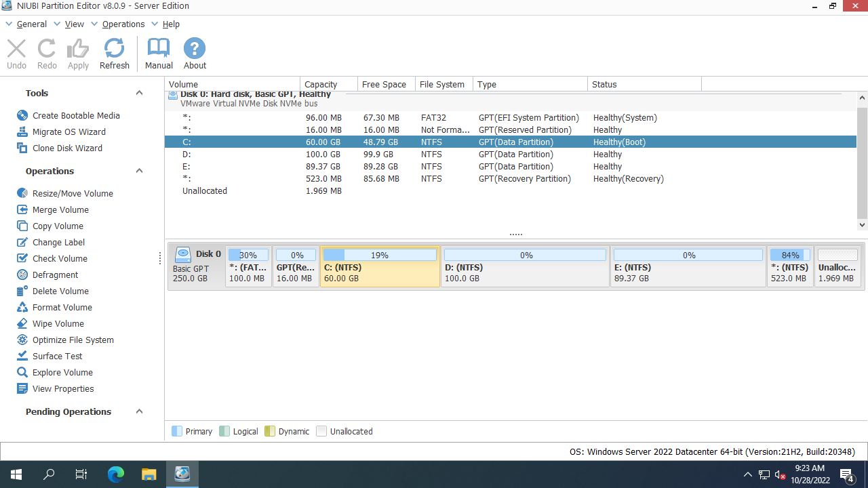
Task: Open the Clone Disk Wizard
Action: click(67, 148)
